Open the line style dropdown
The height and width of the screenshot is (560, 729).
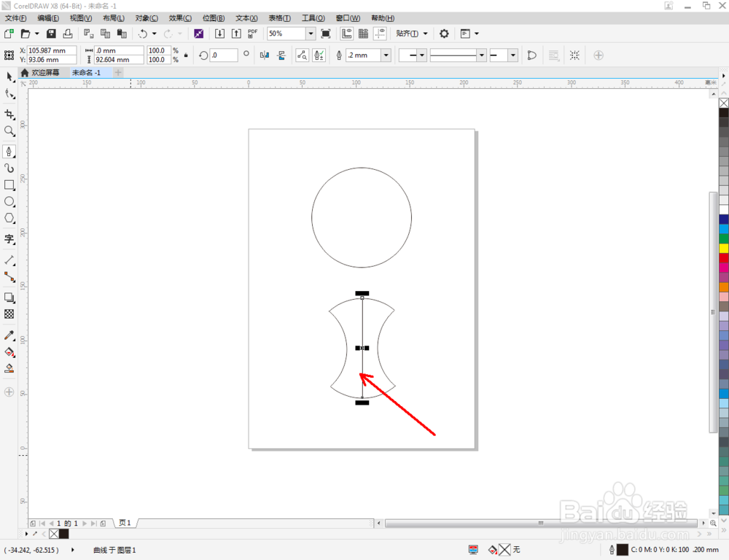(481, 55)
